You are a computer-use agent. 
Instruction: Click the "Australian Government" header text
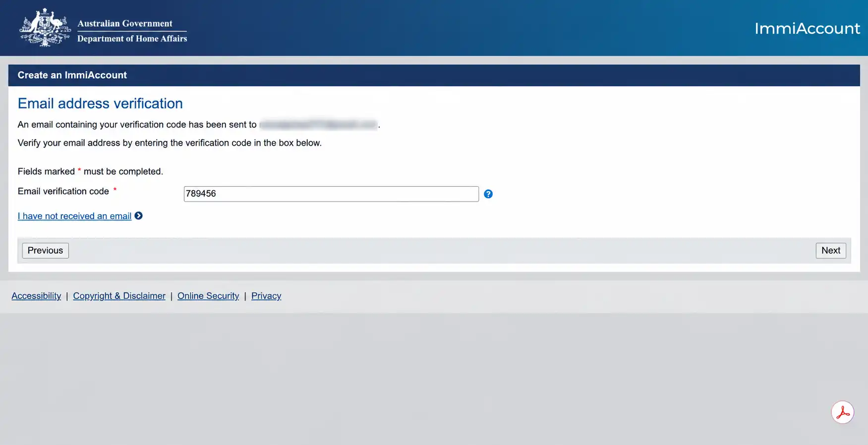[125, 23]
